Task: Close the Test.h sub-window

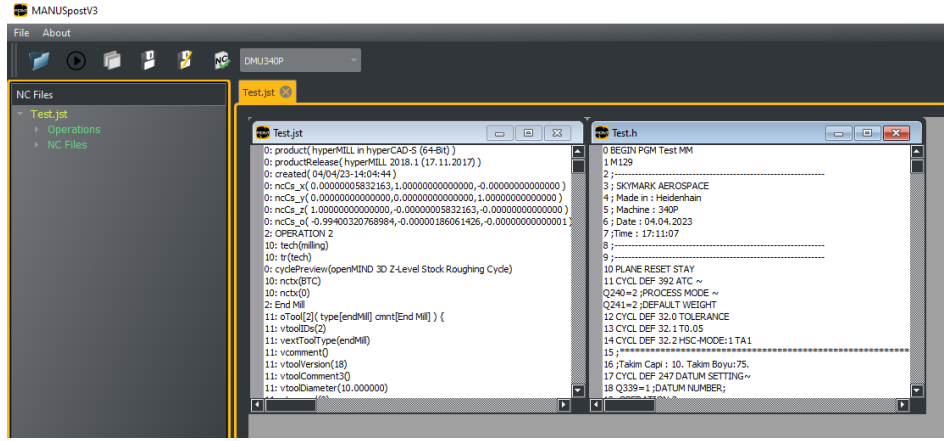Action: click(x=896, y=133)
